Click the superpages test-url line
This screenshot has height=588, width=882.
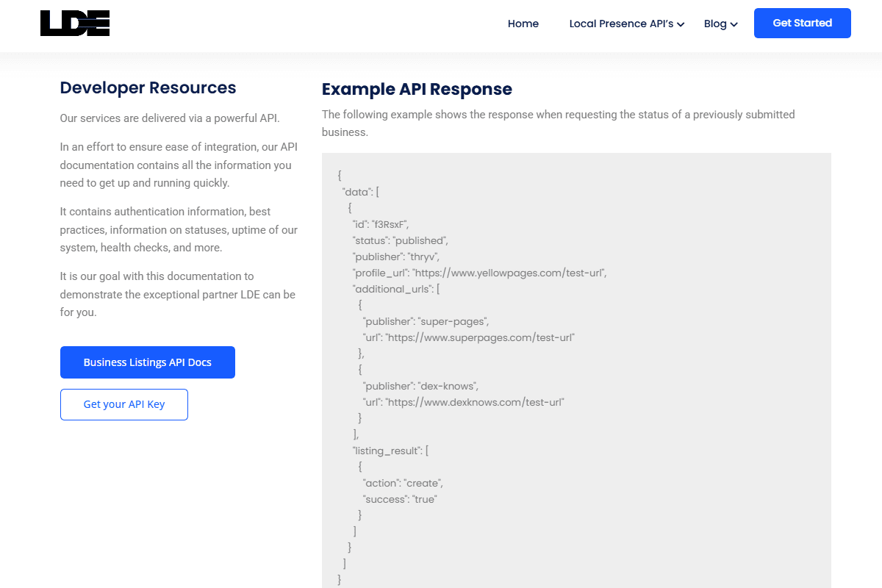pyautogui.click(x=469, y=337)
